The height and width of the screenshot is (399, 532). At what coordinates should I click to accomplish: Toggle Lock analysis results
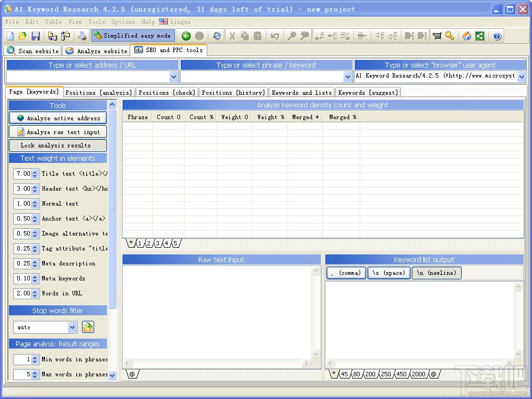click(x=58, y=146)
